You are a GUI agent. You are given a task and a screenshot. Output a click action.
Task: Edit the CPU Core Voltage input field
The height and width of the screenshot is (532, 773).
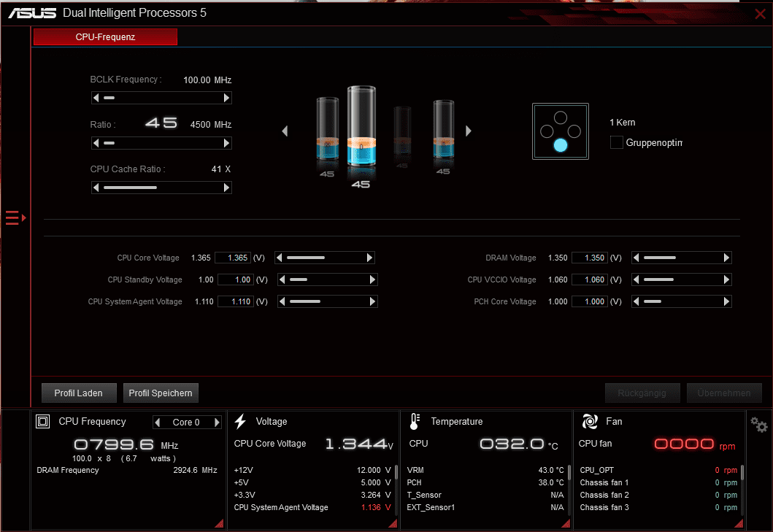tap(233, 258)
